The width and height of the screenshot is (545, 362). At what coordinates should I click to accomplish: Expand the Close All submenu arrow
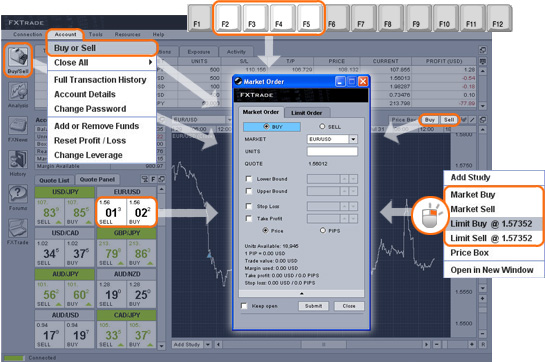(x=150, y=62)
